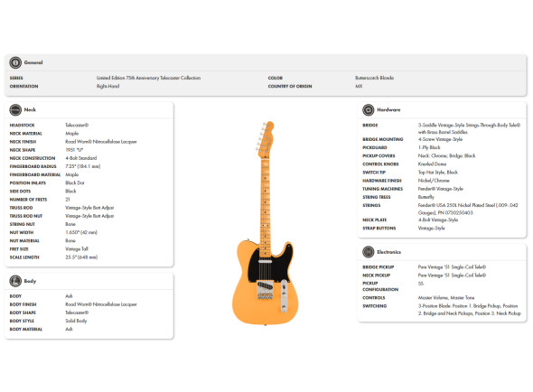This screenshot has height=392, width=533.
Task: Click the PICKUP COVERS label
Action: [x=379, y=156]
